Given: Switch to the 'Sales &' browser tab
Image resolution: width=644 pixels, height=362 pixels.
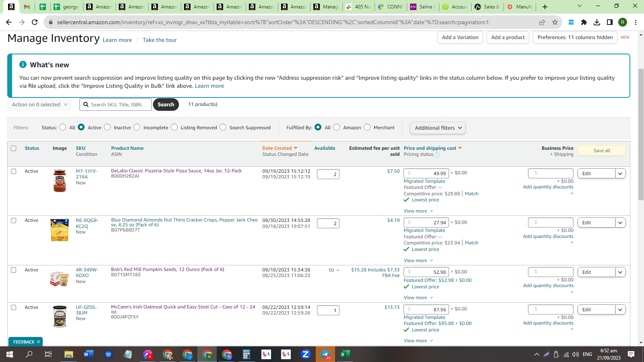Looking at the screenshot, I should pos(488,6).
